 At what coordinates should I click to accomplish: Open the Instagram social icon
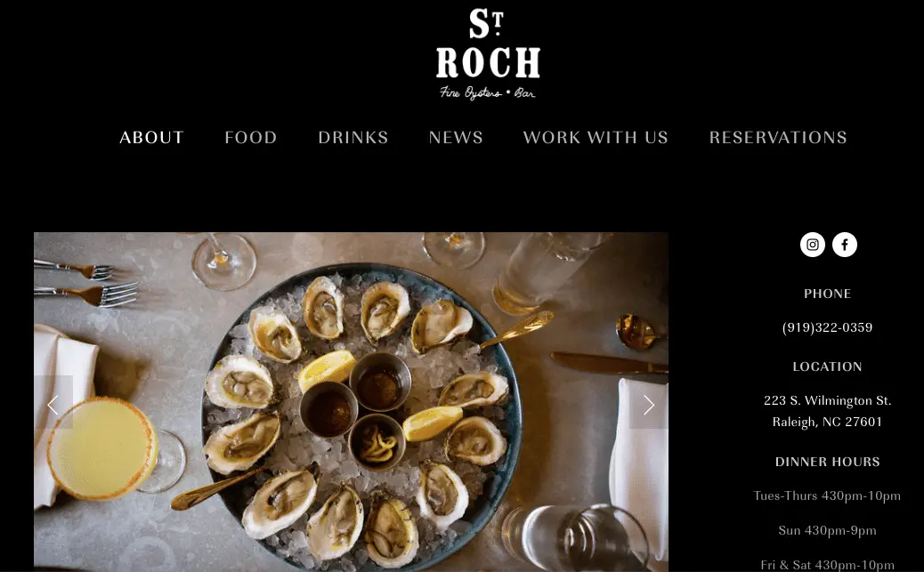pos(812,245)
